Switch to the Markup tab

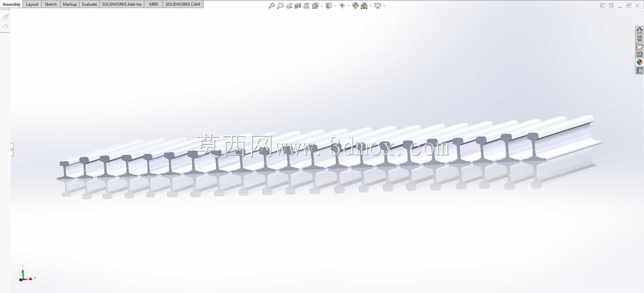(70, 4)
